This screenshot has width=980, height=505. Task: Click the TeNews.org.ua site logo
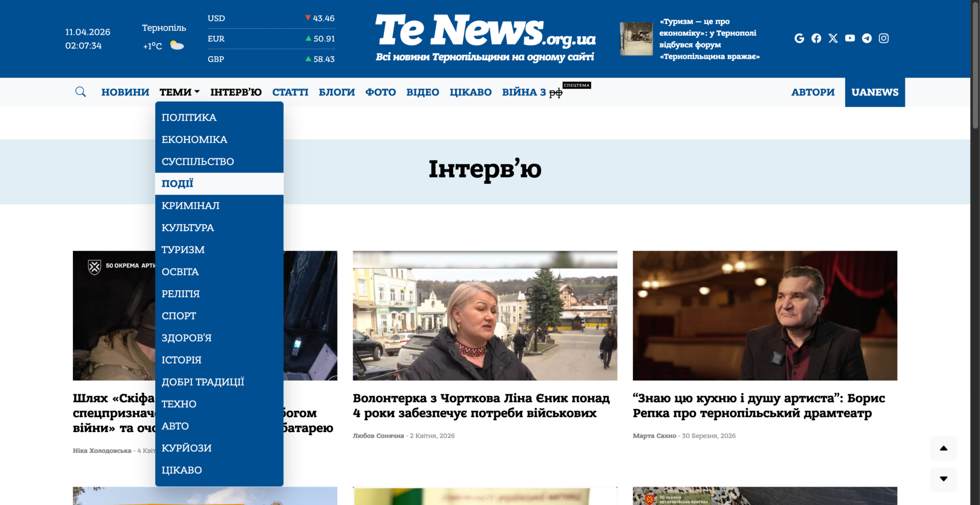(x=485, y=38)
